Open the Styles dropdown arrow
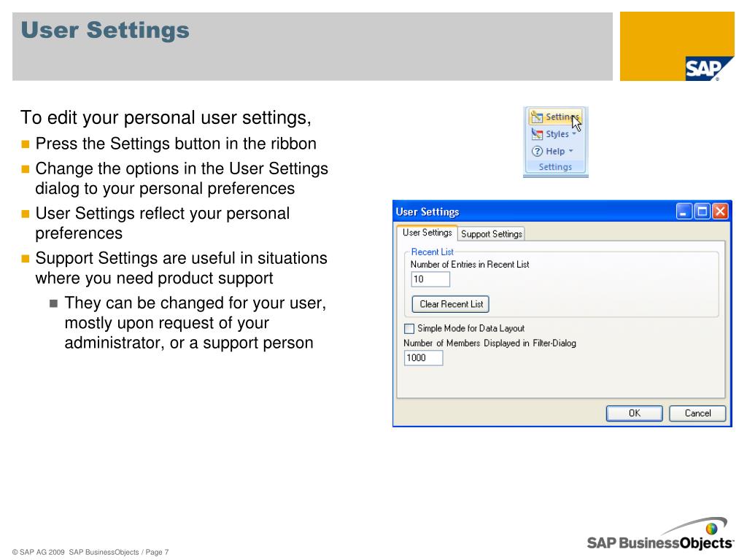The width and height of the screenshot is (747, 560). 574,134
